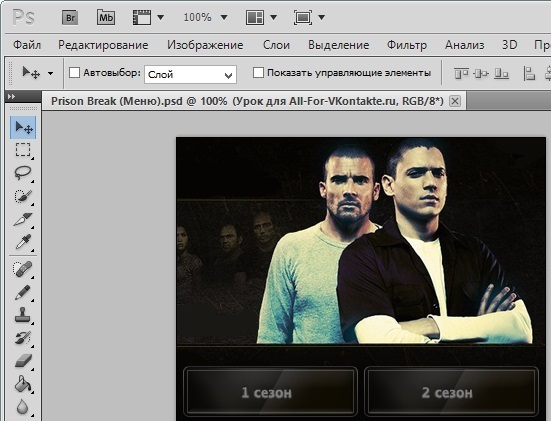Select the Quick Selection tool
This screenshot has height=421, width=551.
point(23,196)
